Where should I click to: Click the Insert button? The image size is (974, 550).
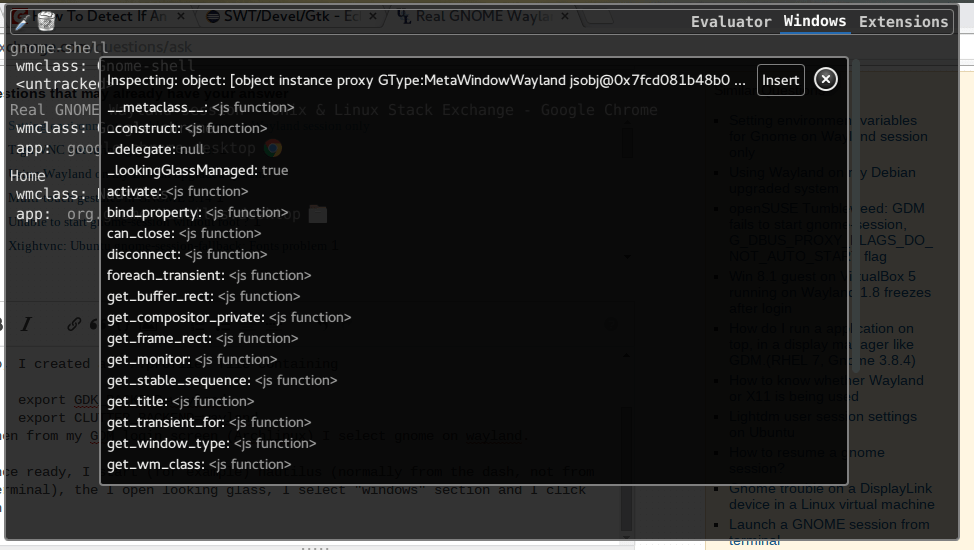coord(781,80)
